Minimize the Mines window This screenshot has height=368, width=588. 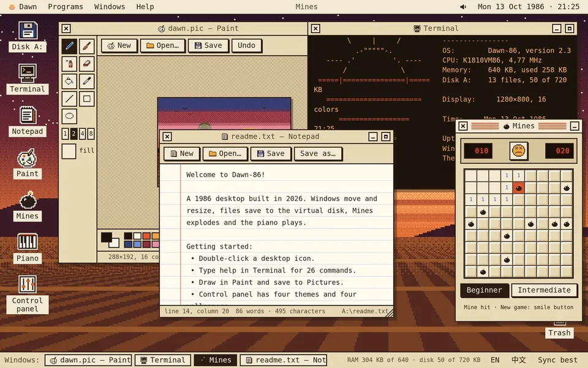575,126
